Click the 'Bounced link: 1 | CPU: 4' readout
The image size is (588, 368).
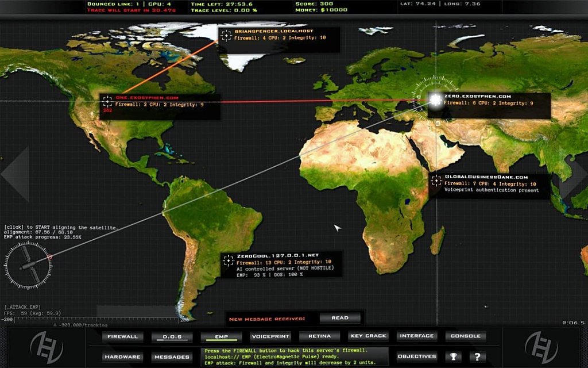pyautogui.click(x=129, y=4)
